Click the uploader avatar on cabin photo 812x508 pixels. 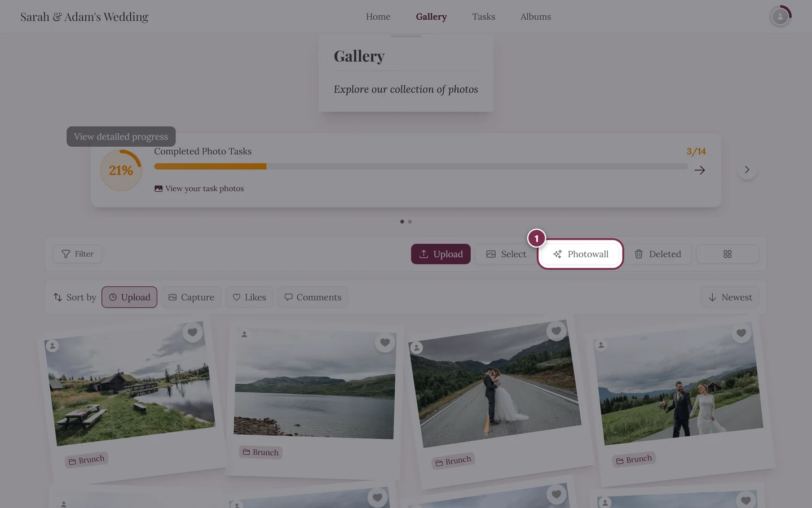click(52, 345)
